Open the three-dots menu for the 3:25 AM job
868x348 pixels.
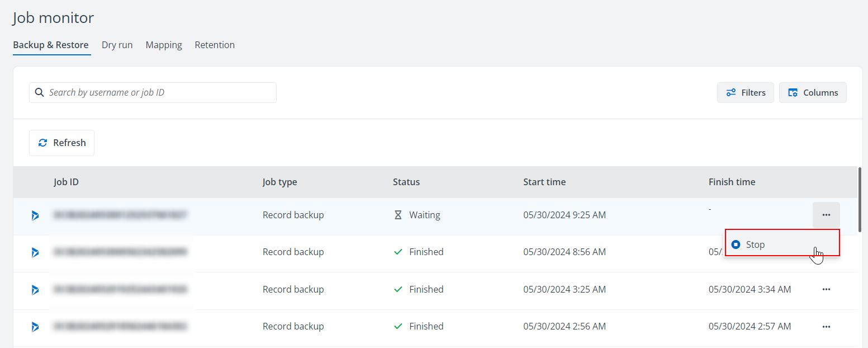826,289
